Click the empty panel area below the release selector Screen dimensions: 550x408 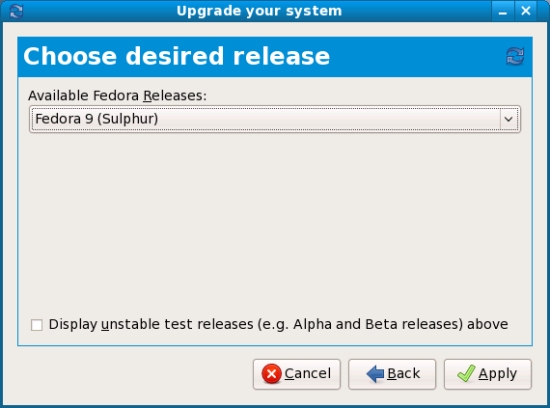tap(275, 221)
